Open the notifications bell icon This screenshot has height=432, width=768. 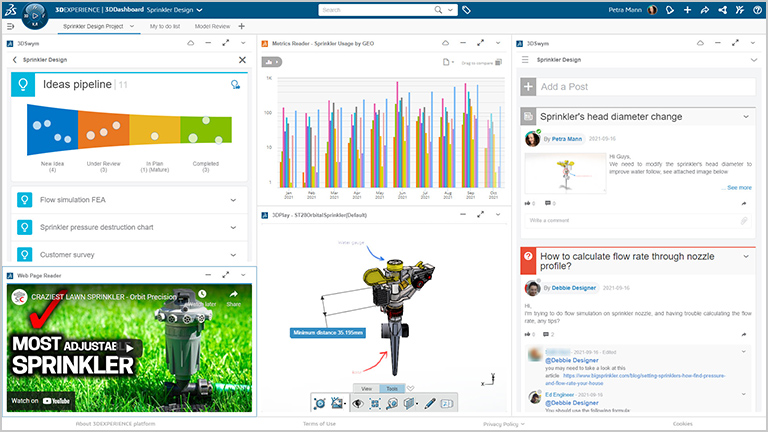pyautogui.click(x=668, y=10)
